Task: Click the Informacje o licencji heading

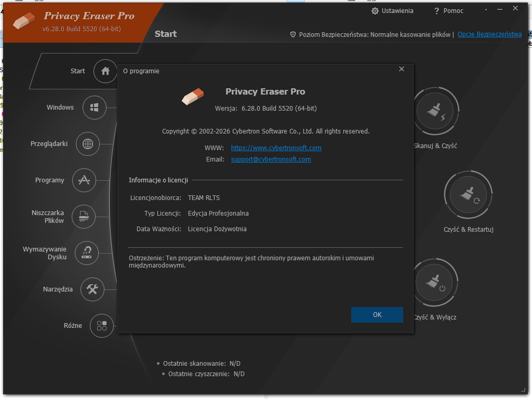Action: point(158,180)
